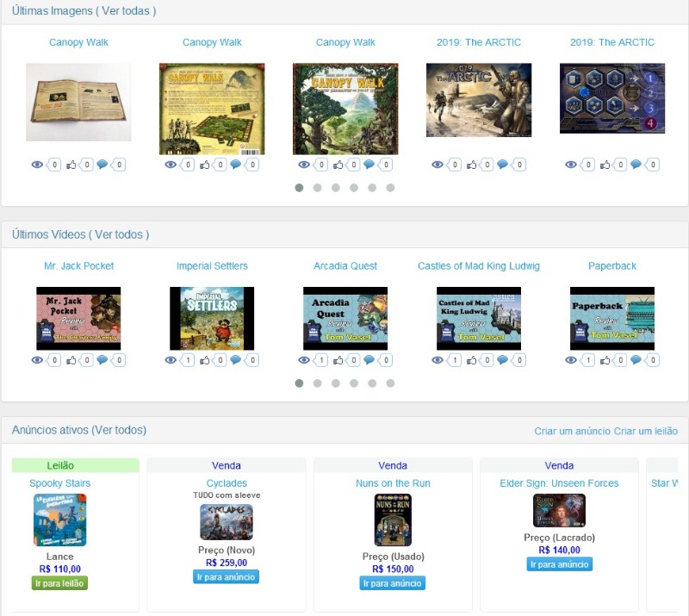Click the thumbs-up under the Arcadia Quest video
The width and height of the screenshot is (689, 616).
click(x=338, y=360)
